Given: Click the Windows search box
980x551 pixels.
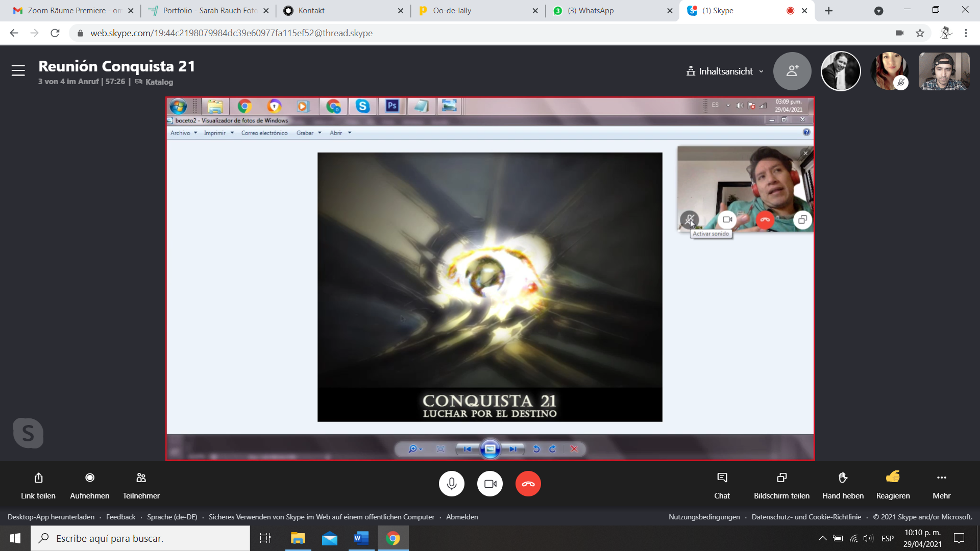Looking at the screenshot, I should [140, 538].
